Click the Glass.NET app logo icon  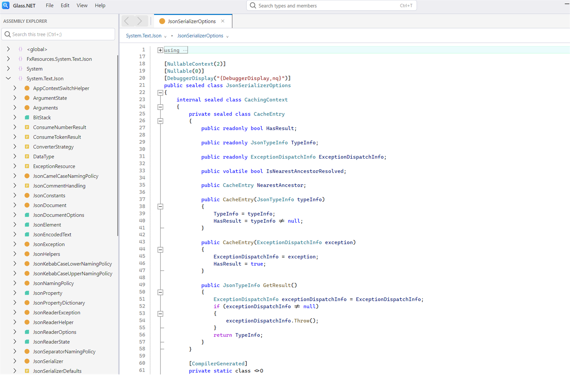6,5
